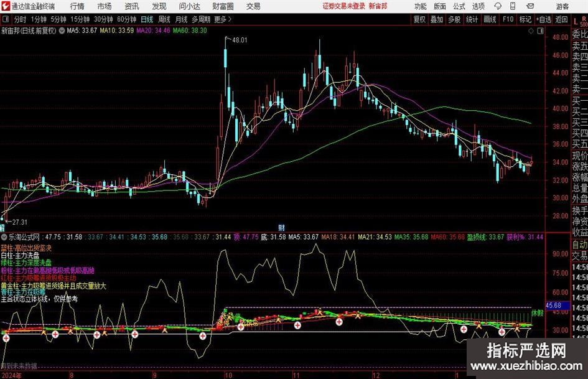Click the 2024年 date axis label

coord(12,375)
